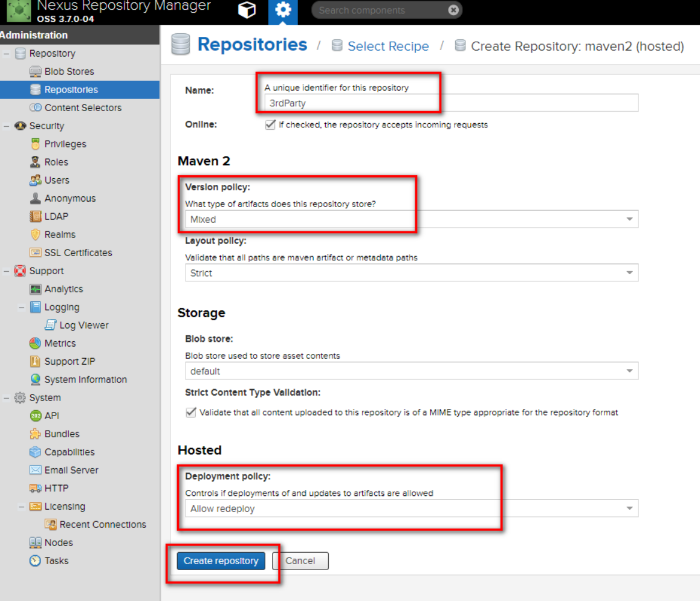Open Capabilities in the sidebar

70,452
